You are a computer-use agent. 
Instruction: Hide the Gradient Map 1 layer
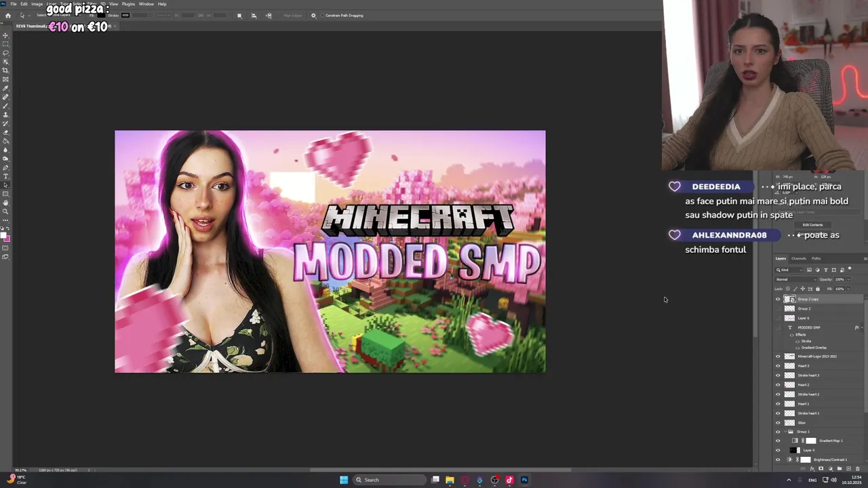point(778,441)
